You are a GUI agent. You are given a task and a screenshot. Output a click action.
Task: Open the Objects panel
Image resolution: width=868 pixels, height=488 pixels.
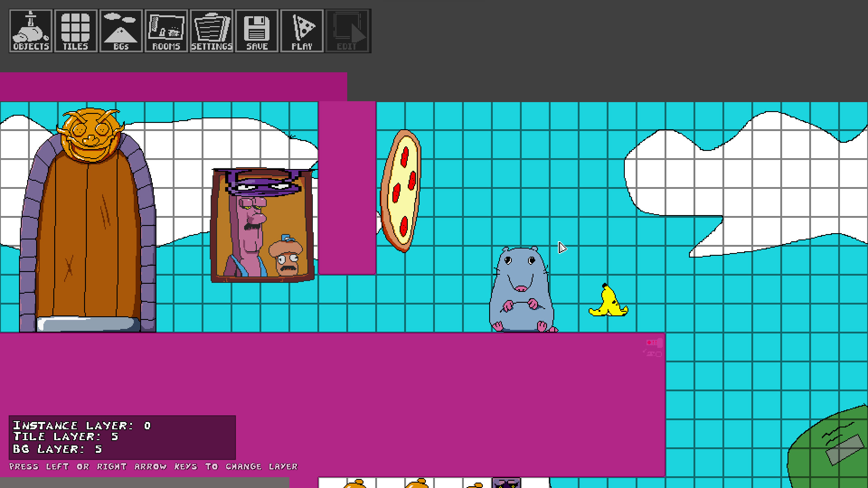(x=31, y=31)
